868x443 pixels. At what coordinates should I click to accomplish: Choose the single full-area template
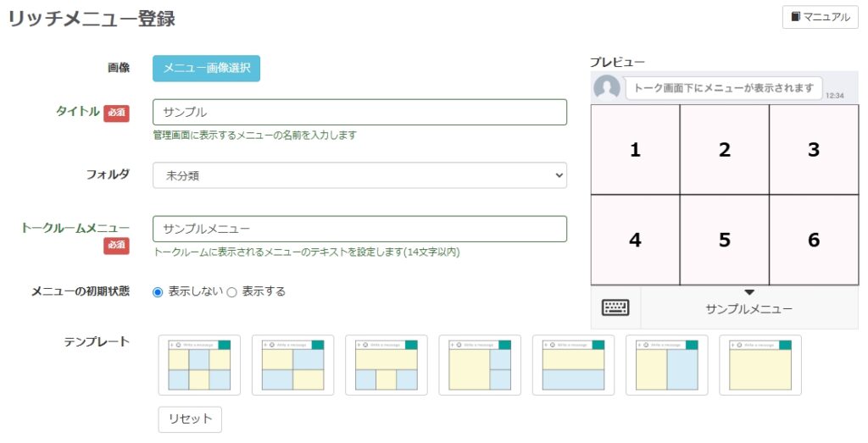point(760,365)
